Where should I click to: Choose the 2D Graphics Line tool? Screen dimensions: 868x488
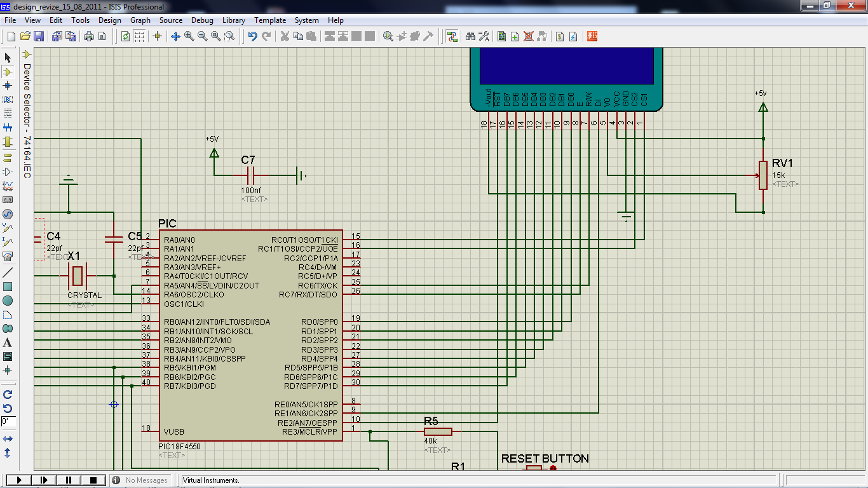(8, 273)
